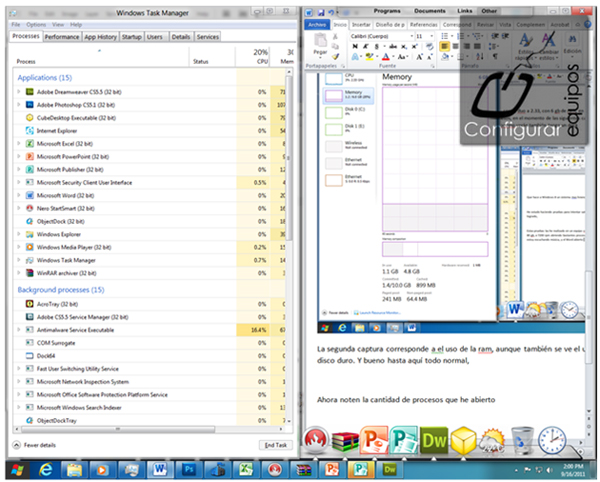Viewport: 600px width, 482px height.
Task: Open the Recycle Bin from the ObjectDock
Action: pyautogui.click(x=522, y=441)
